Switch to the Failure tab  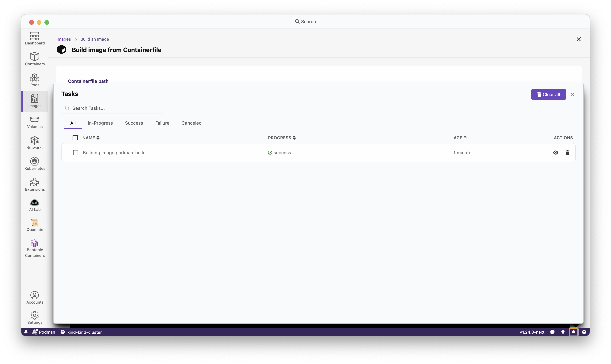162,123
